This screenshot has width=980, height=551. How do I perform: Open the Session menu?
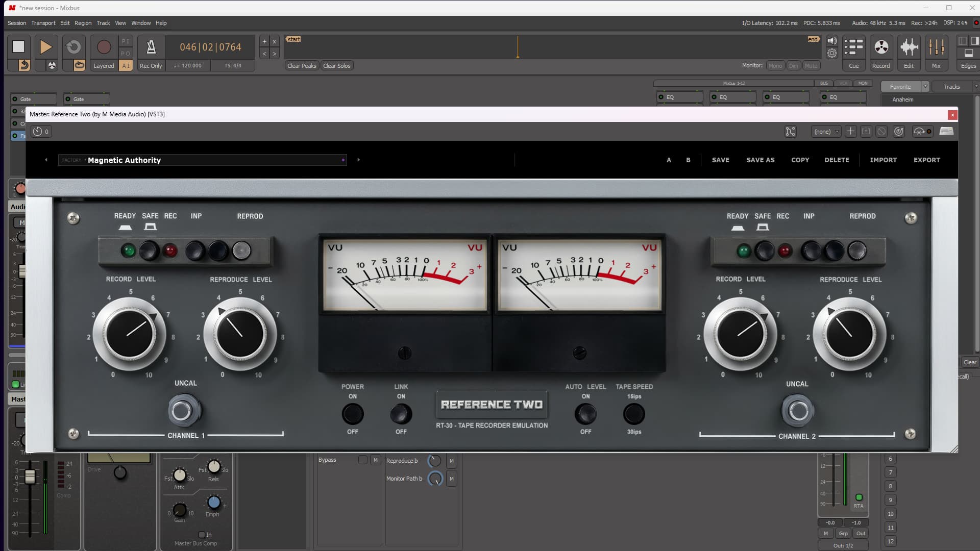click(17, 23)
